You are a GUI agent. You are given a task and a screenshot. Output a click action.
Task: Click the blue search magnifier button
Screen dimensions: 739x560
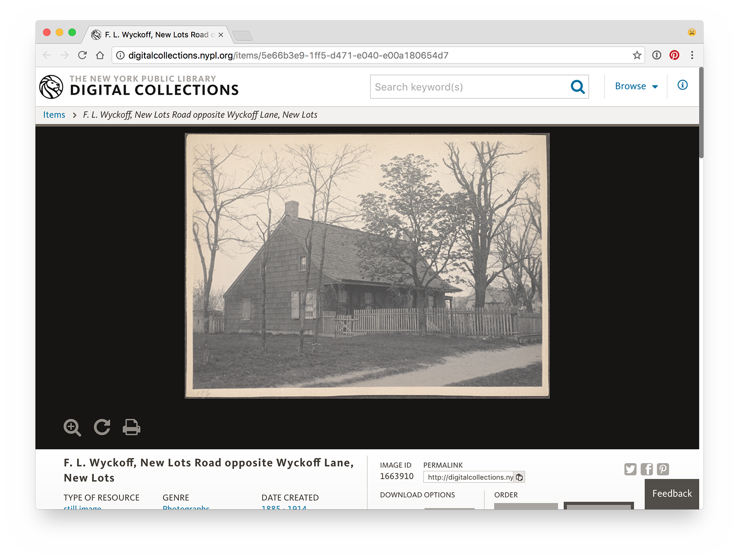[x=577, y=87]
